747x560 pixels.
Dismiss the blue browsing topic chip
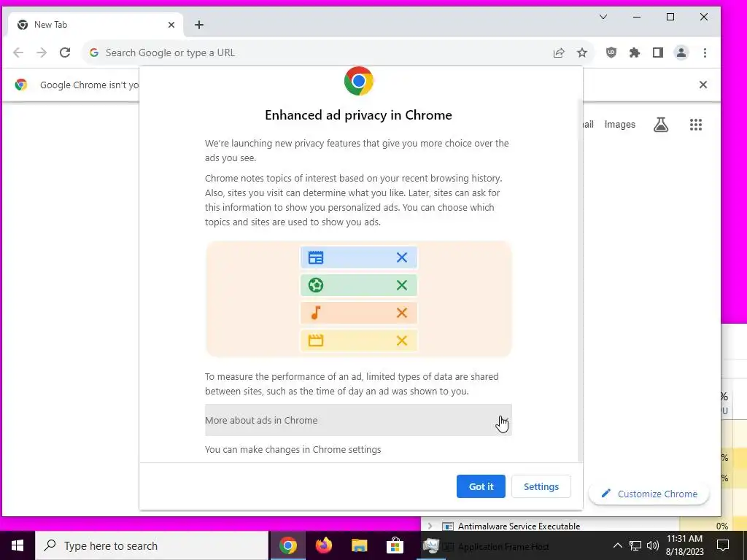402,257
